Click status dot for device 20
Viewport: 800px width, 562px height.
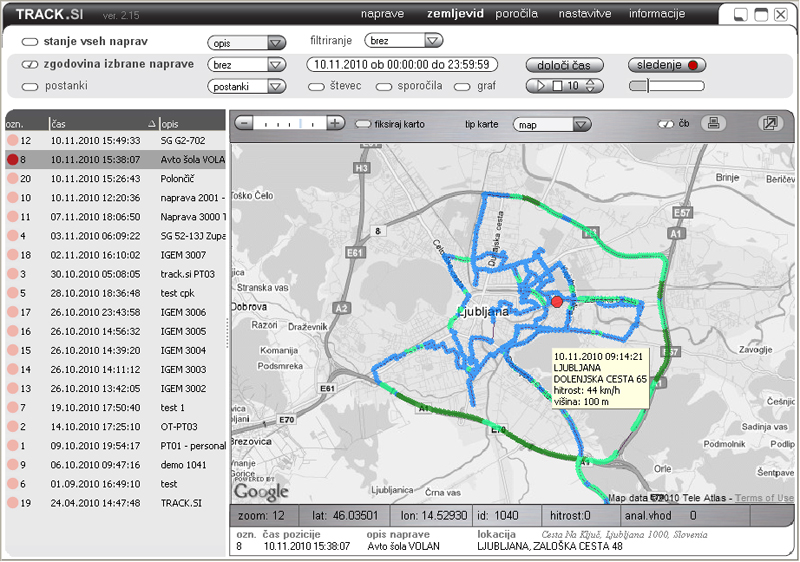pos(12,178)
